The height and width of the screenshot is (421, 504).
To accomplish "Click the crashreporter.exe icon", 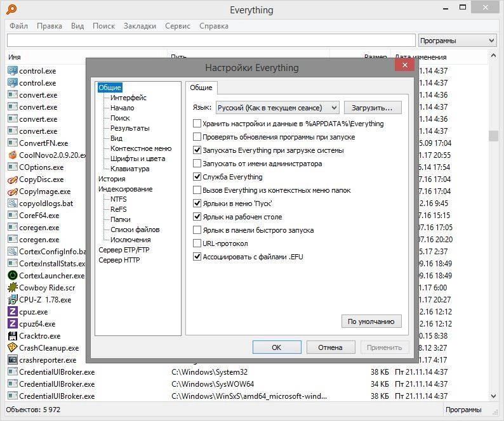I will pos(13,360).
